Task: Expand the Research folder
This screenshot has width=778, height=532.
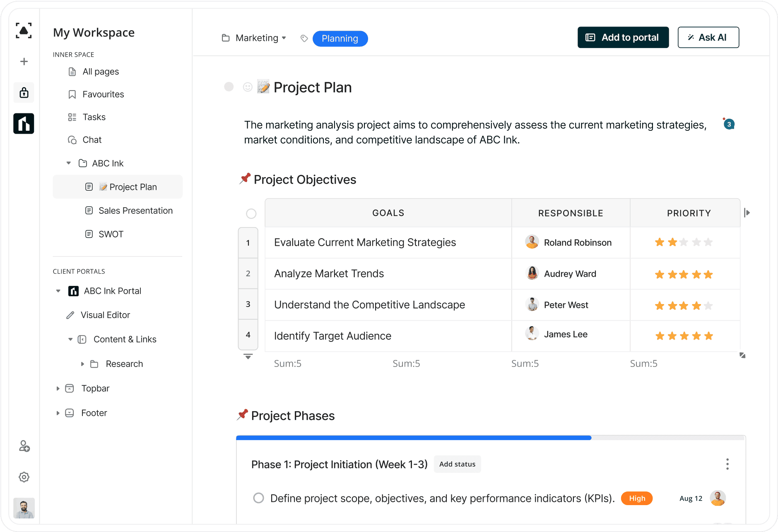Action: point(82,364)
